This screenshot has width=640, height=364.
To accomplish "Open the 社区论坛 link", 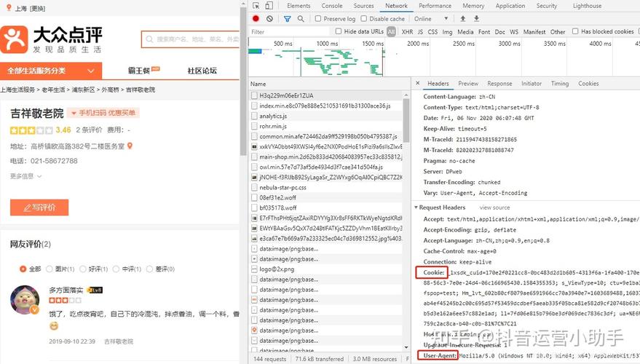I will tap(202, 71).
